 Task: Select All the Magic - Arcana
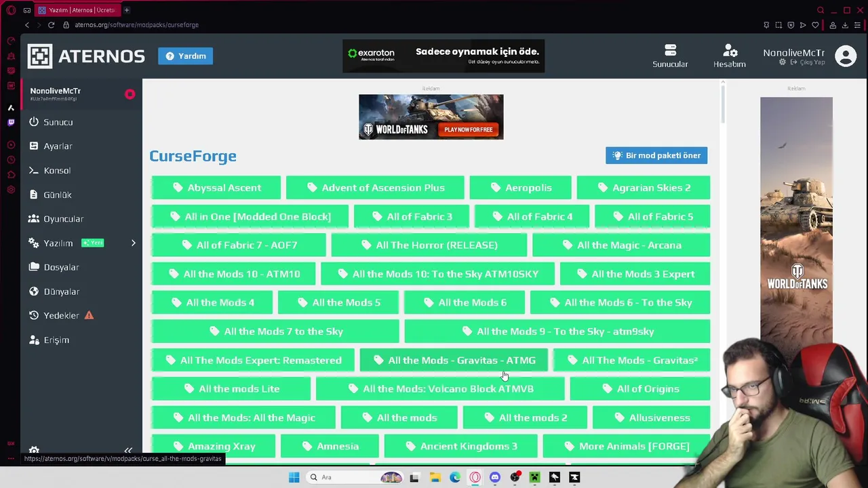pyautogui.click(x=621, y=245)
